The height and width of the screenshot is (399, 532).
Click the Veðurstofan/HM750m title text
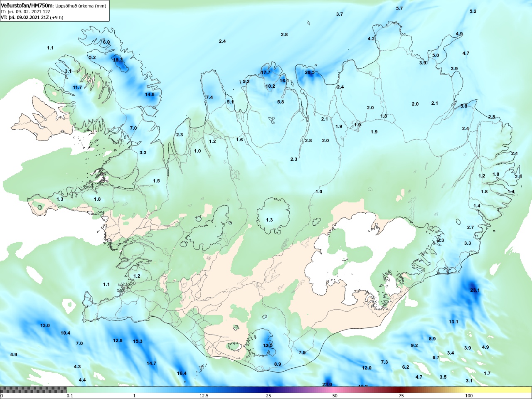click(x=27, y=6)
